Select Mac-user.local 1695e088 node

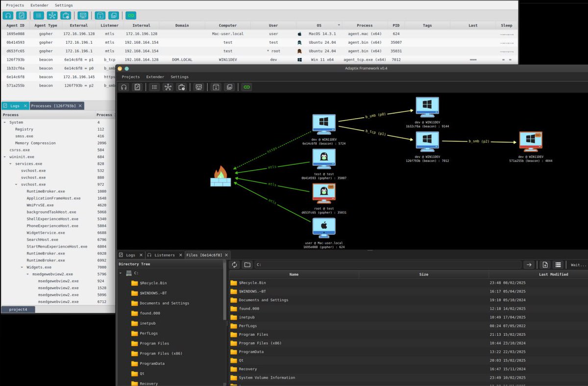coord(324,228)
